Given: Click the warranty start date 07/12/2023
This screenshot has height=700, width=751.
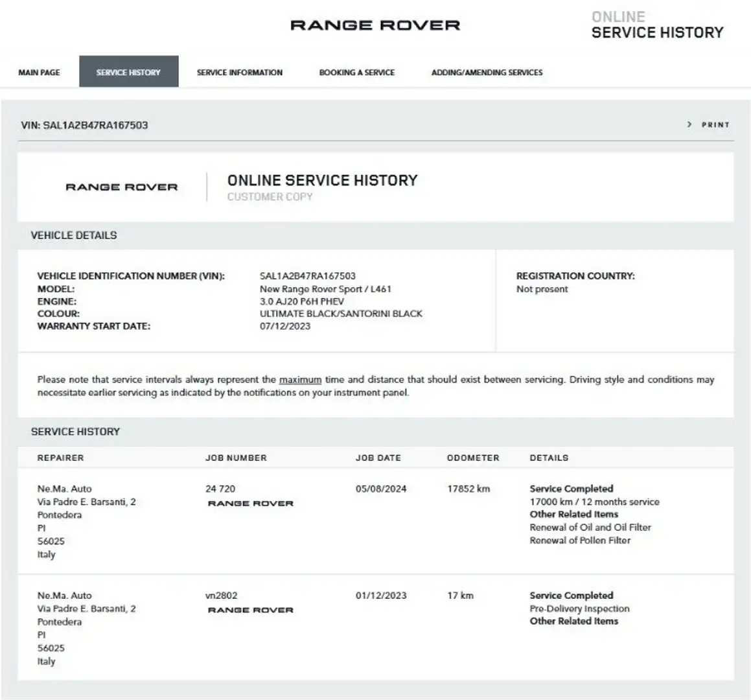Looking at the screenshot, I should click(285, 326).
